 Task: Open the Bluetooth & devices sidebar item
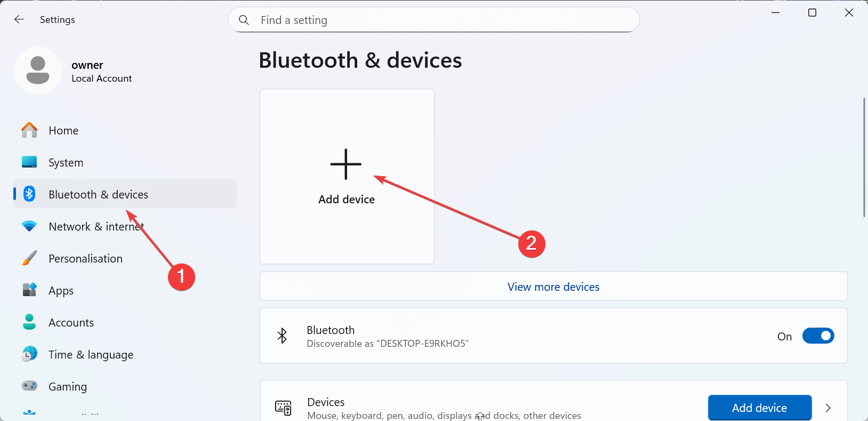(98, 194)
